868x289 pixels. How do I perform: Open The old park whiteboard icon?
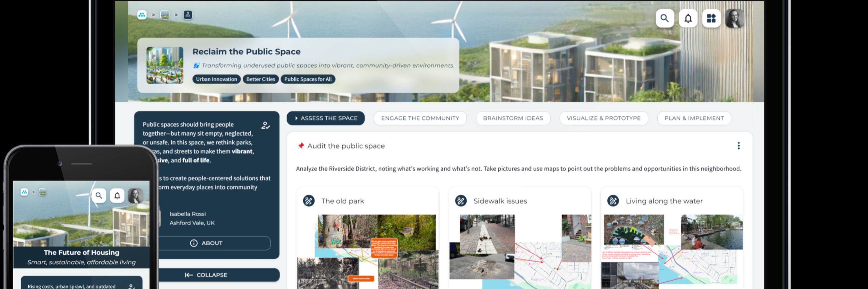309,201
